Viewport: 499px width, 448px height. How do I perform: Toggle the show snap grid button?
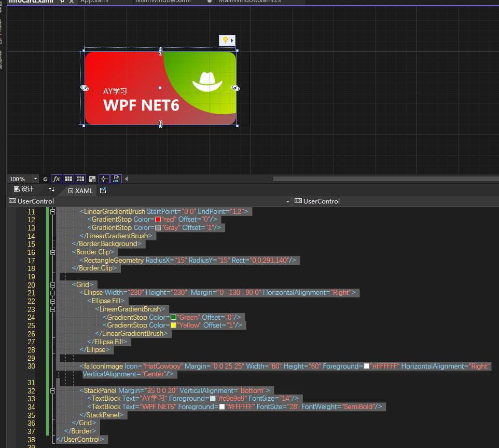point(68,179)
